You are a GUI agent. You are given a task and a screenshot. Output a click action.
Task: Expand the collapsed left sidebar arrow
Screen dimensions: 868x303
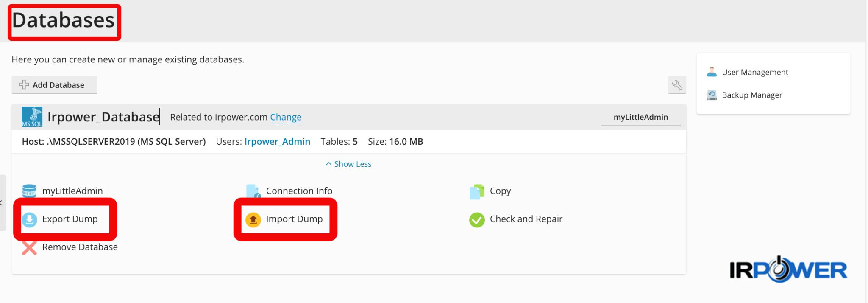[x=2, y=203]
